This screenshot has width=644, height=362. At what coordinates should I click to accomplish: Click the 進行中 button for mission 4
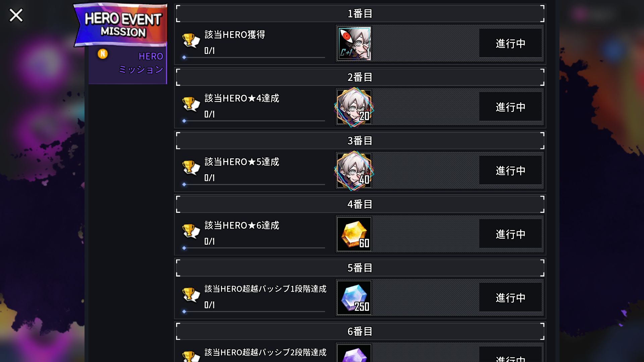(x=510, y=234)
